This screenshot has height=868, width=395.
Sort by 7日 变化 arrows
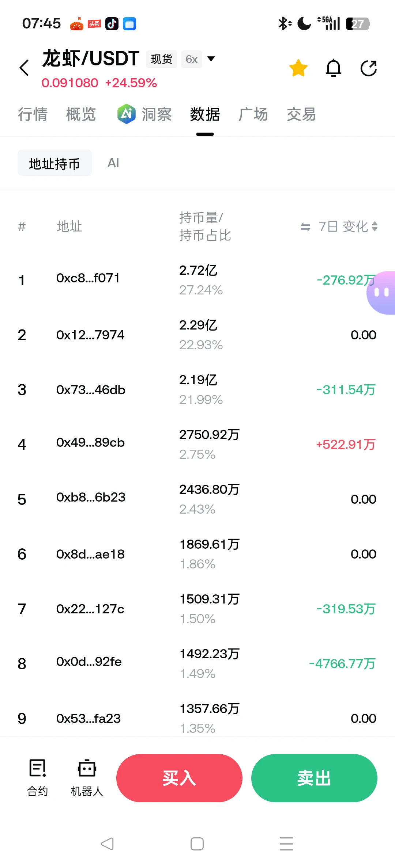coord(375,226)
